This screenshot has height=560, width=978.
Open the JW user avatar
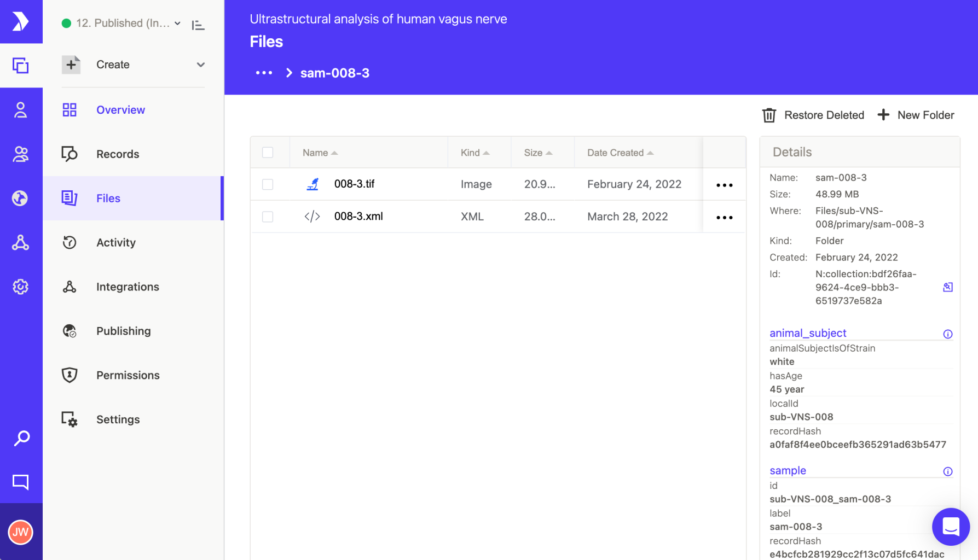21,532
